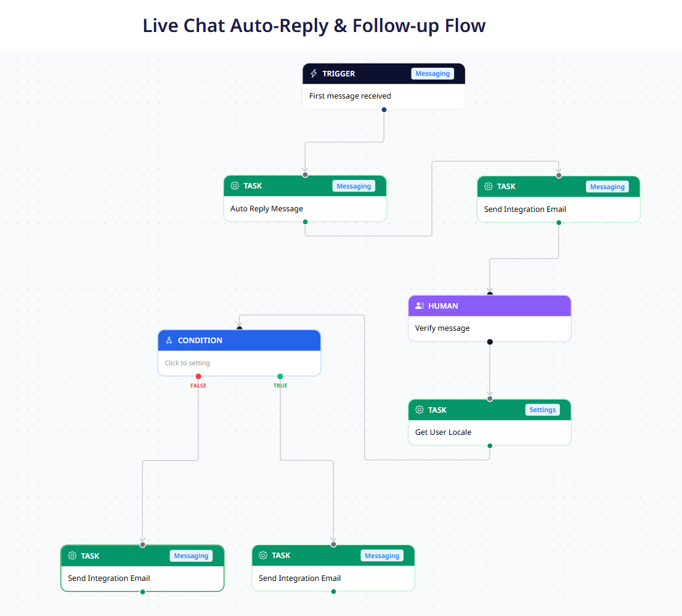Click gear icon on Get User Locale task
682x616 pixels.
tap(420, 410)
